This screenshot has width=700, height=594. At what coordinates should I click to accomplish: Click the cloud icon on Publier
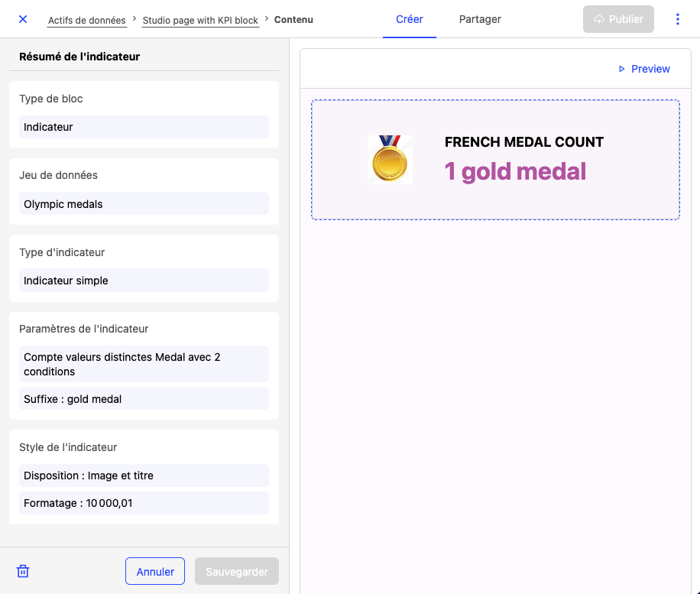599,19
